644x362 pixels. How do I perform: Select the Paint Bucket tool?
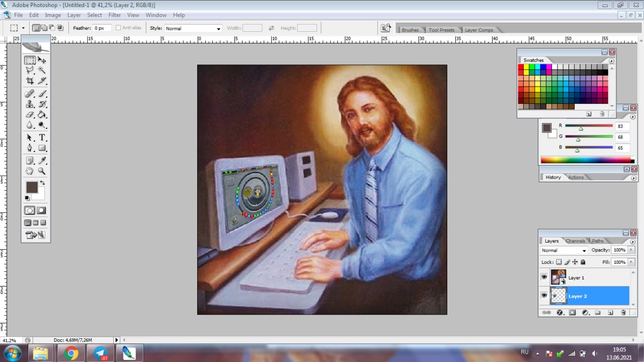click(x=42, y=115)
